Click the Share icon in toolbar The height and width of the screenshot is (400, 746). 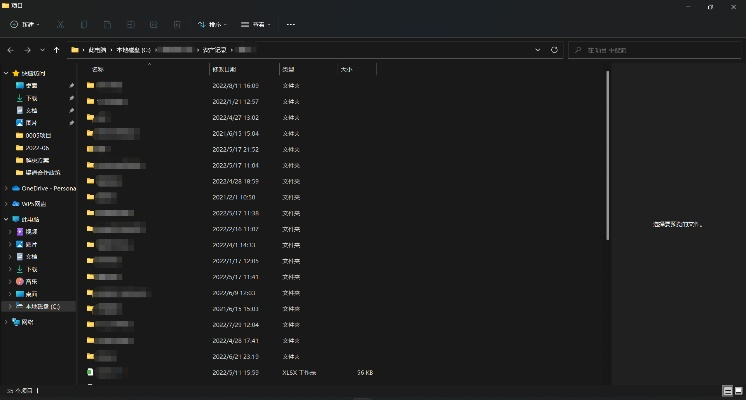[x=153, y=24]
